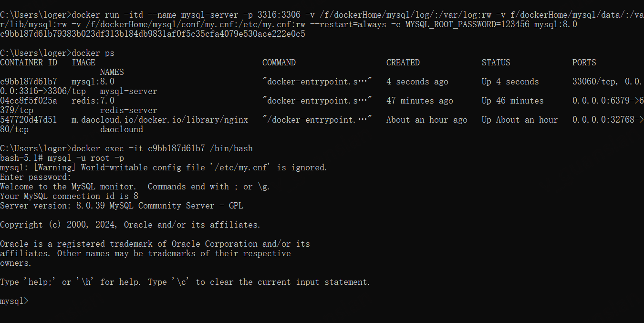Click the COMMAND column header
This screenshot has height=323, width=644.
[279, 63]
